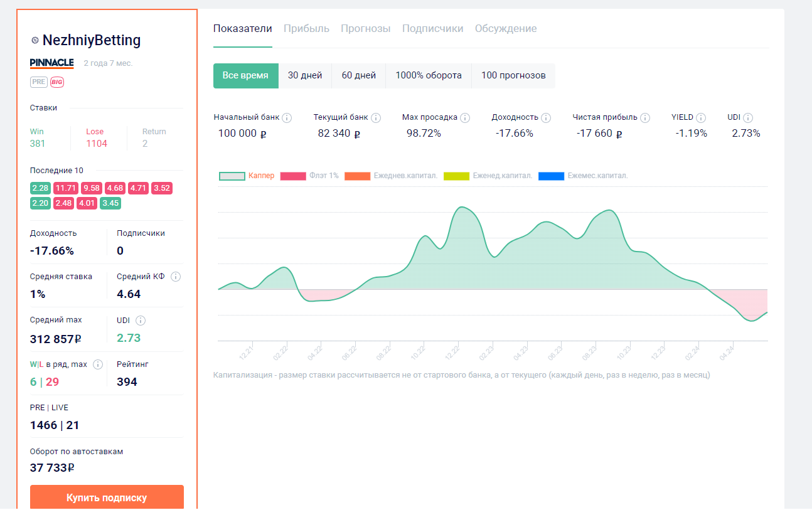Toggle Каппер series in chart legend
This screenshot has width=812, height=510.
247,176
